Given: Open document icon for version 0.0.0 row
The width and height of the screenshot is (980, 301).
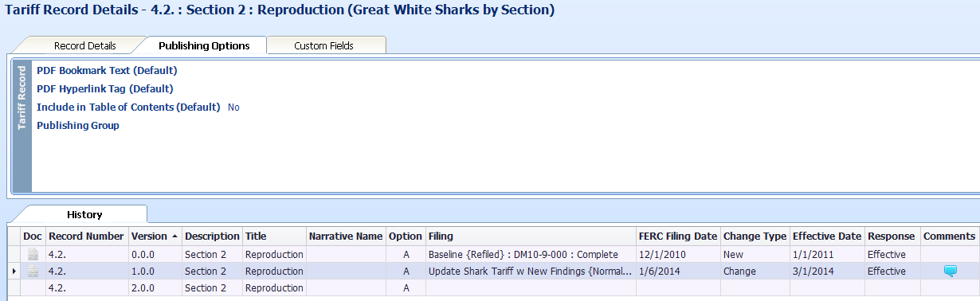Looking at the screenshot, I should click(33, 254).
